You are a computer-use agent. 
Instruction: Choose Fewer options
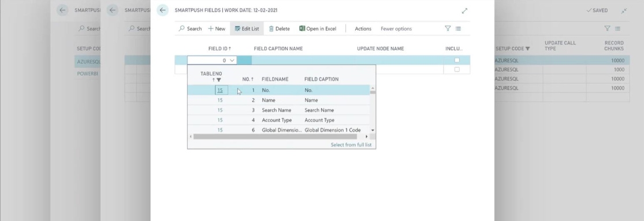pos(396,28)
